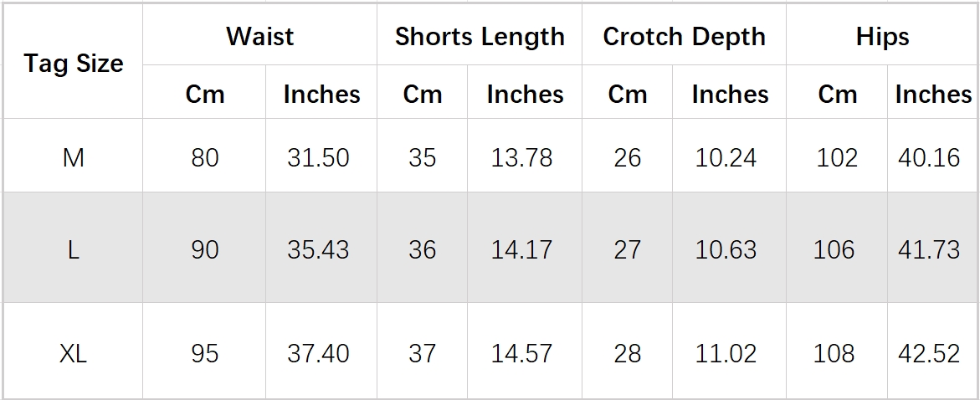The height and width of the screenshot is (400, 980).
Task: Select the Waist column header
Action: [259, 37]
